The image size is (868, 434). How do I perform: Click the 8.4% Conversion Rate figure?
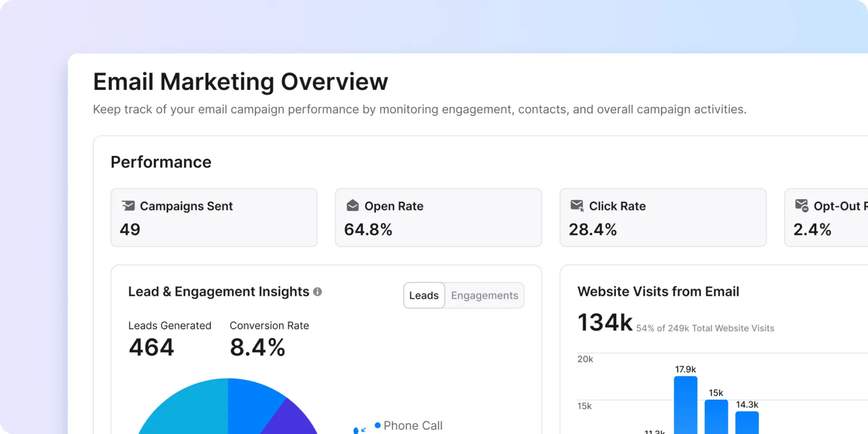(257, 347)
